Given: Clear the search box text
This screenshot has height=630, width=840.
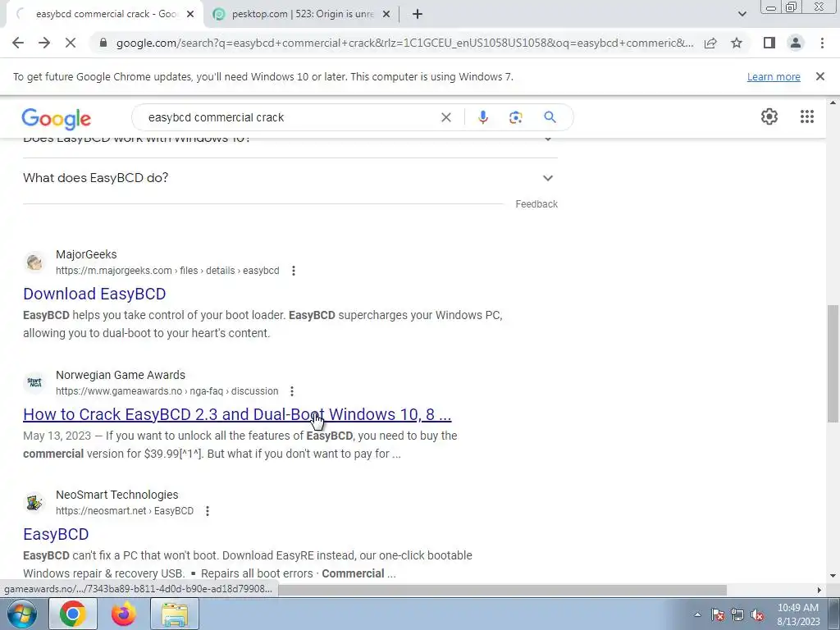Looking at the screenshot, I should point(445,117).
